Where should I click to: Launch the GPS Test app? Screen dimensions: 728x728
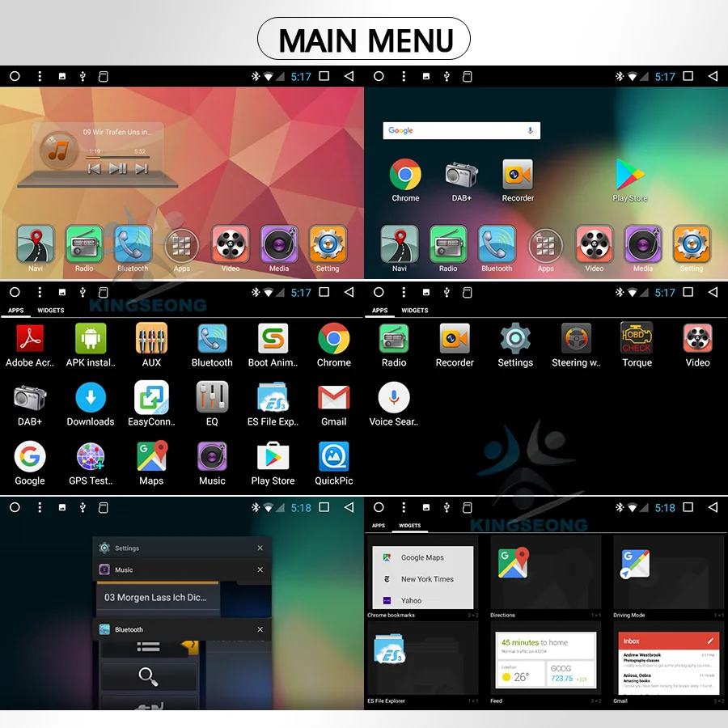91,457
